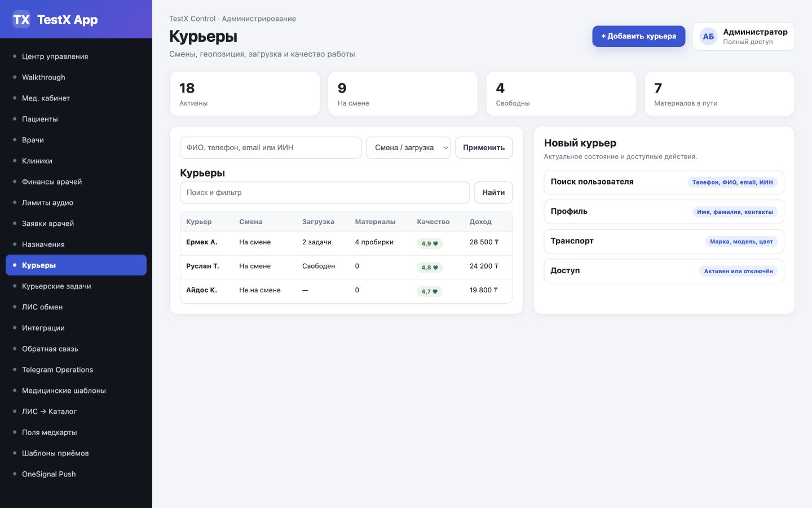Click the Качество column header
Screen dimensions: 812x508
tap(433, 222)
